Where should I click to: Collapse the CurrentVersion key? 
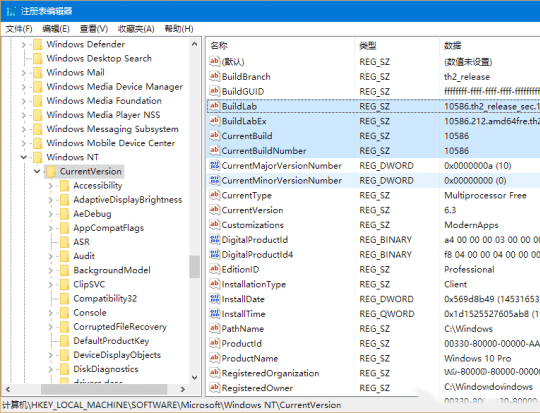[37, 171]
